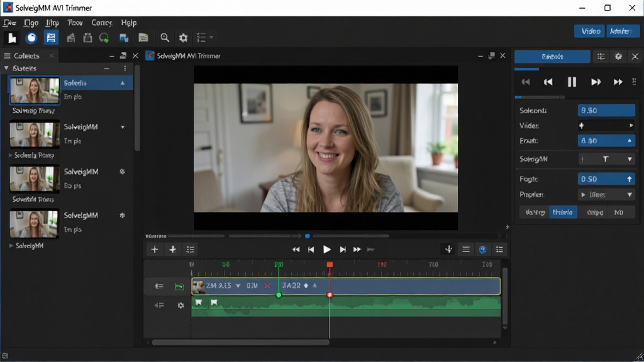Click rewind in the center playback controls
This screenshot has width=644, height=362.
click(296, 250)
